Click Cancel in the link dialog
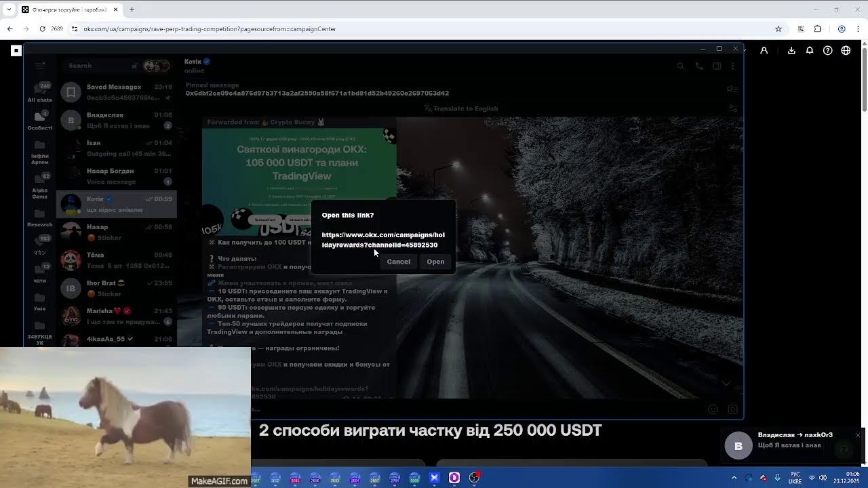Image resolution: width=868 pixels, height=488 pixels. click(398, 262)
